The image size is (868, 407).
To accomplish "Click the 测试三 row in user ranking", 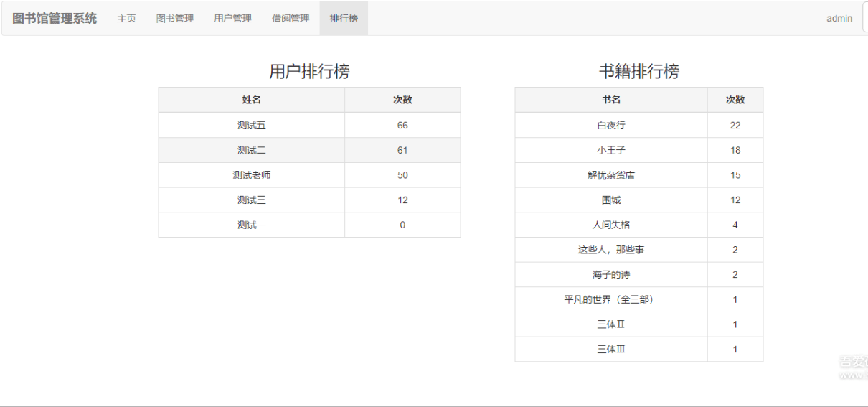I will click(x=251, y=200).
